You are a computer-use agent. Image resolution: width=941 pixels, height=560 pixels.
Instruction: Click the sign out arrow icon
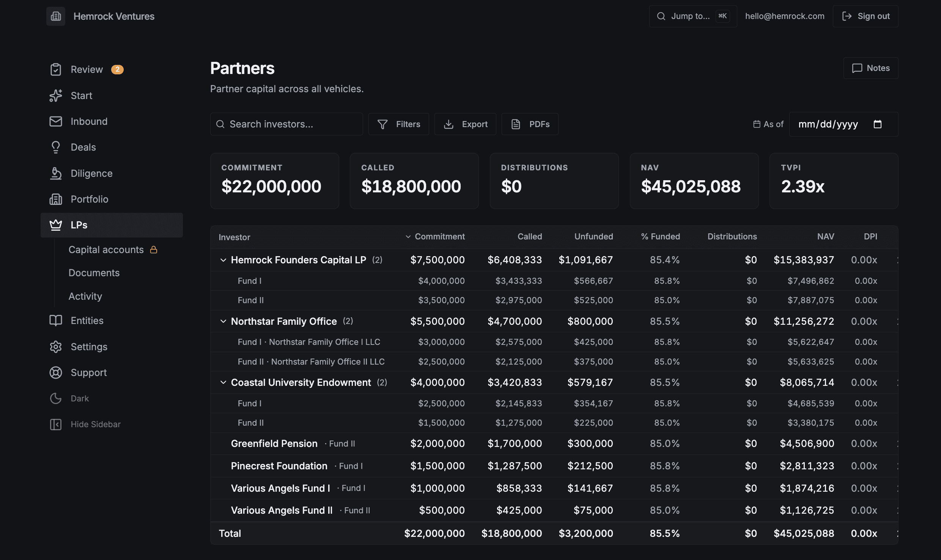point(847,16)
